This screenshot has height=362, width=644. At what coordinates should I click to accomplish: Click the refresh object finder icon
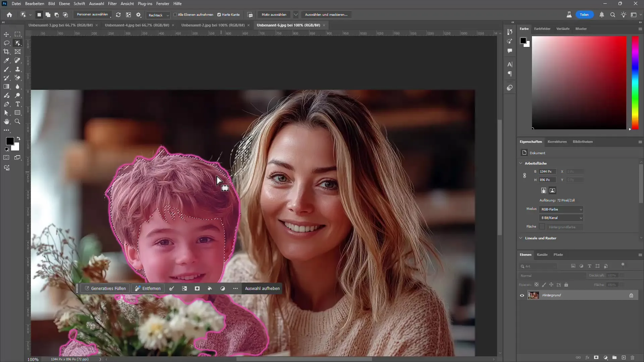tap(118, 15)
